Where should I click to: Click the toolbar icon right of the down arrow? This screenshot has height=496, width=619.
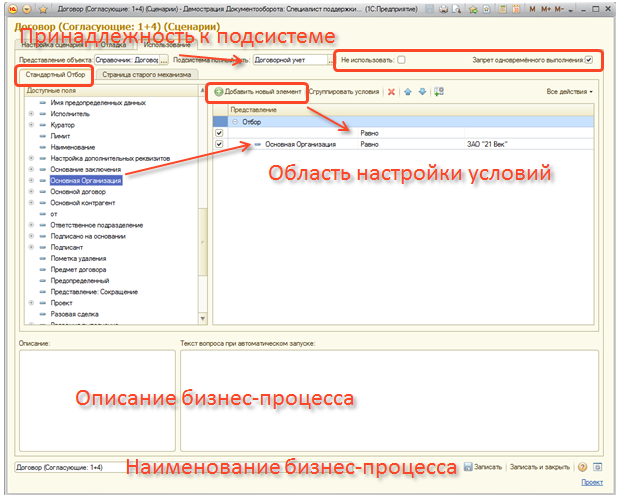pyautogui.click(x=439, y=92)
